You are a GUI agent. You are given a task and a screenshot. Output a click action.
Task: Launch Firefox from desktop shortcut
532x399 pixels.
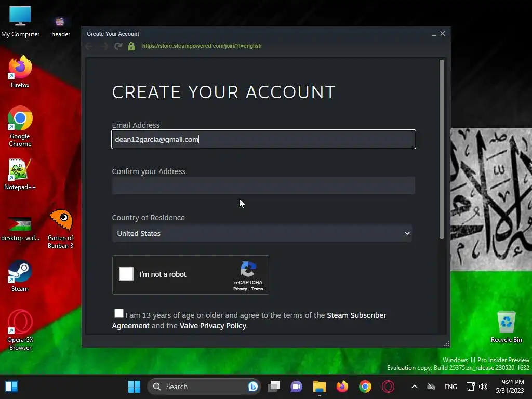pos(20,72)
